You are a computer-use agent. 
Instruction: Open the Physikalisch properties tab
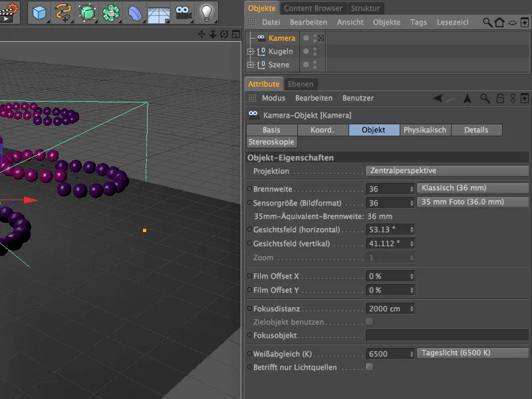425,130
